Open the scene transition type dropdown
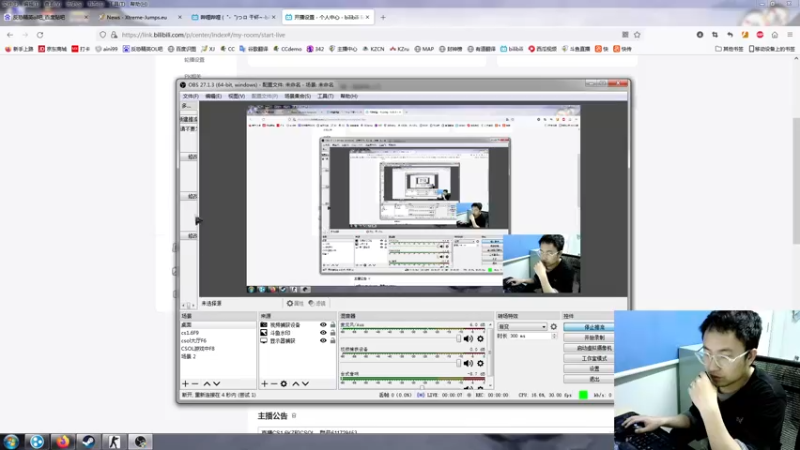Viewport: 800px width, 450px height. coord(522,327)
